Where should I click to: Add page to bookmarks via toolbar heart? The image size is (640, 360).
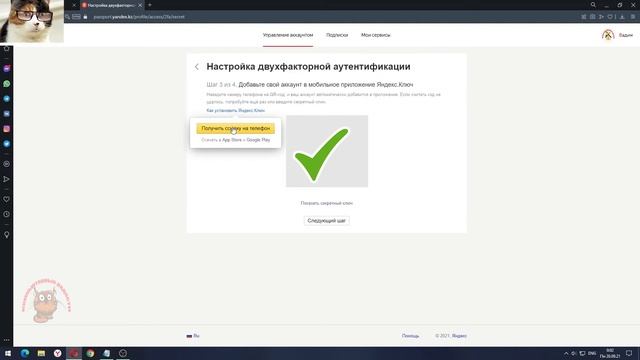coord(610,17)
